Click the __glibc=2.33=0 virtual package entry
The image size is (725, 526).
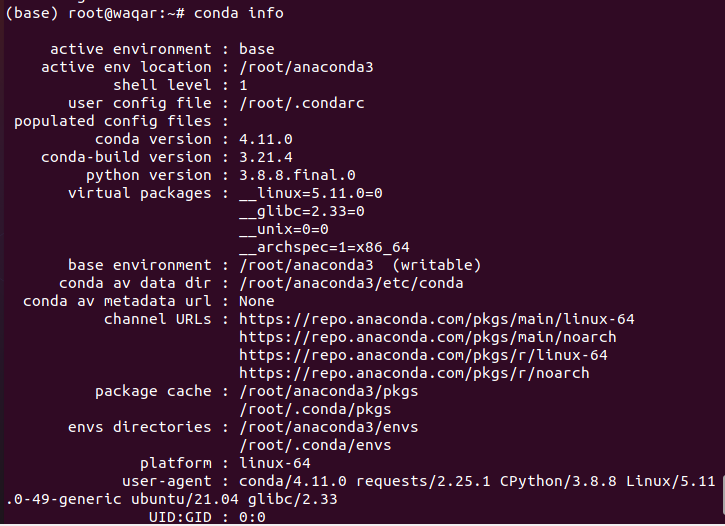pyautogui.click(x=302, y=211)
